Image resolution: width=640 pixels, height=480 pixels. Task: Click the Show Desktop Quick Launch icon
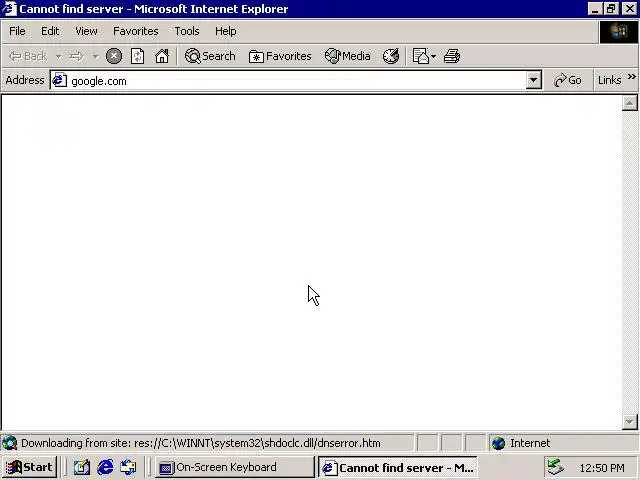click(x=82, y=467)
